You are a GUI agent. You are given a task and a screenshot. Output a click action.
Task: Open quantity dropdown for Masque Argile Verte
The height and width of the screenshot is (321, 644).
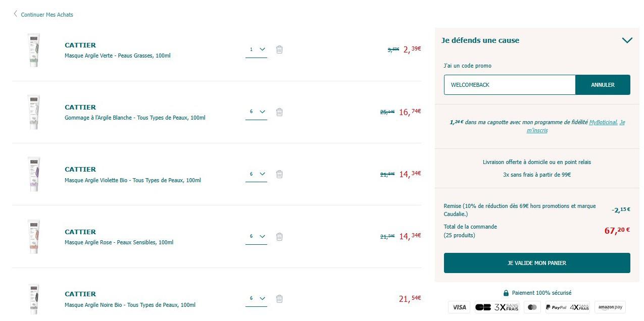click(x=257, y=49)
